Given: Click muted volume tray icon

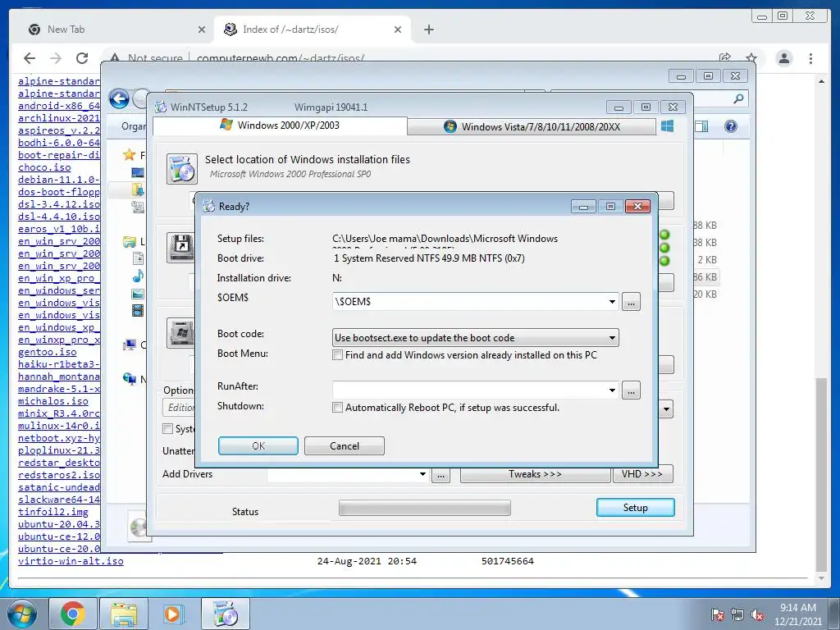Looking at the screenshot, I should coord(757,615).
